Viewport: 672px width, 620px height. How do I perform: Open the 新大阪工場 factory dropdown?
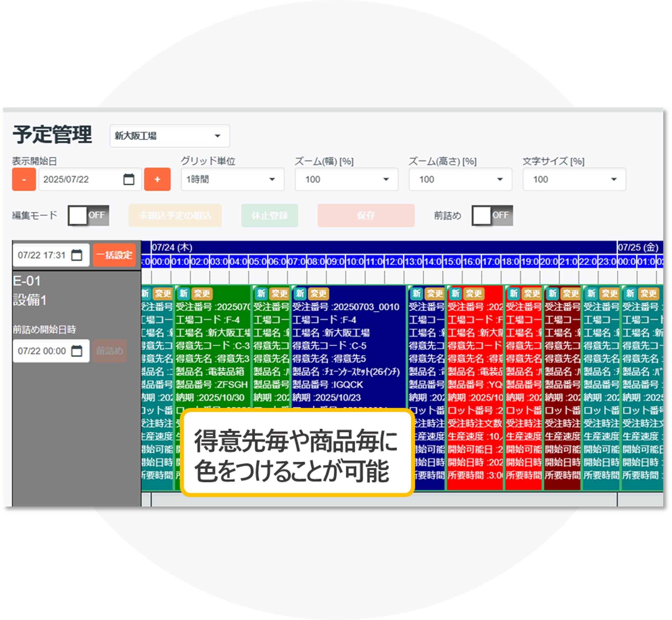click(170, 136)
